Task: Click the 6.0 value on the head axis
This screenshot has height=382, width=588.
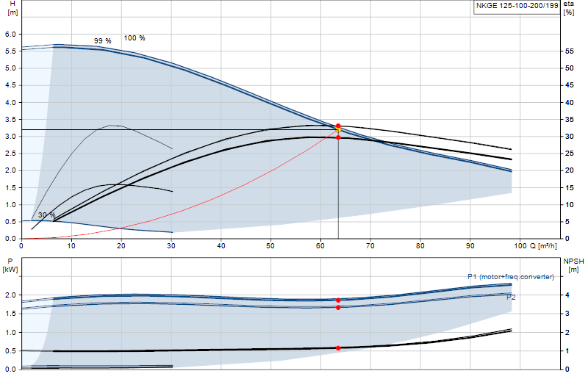Action: [10, 34]
